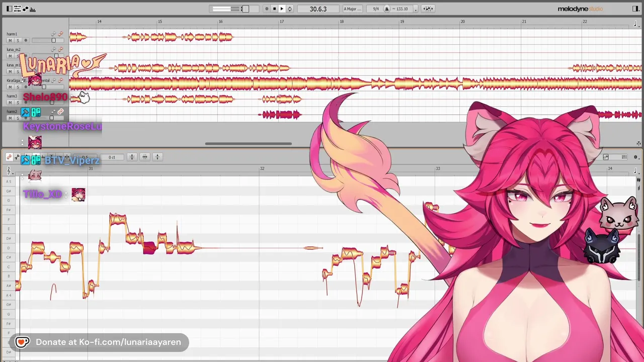
Task: Click the 133.10 tempo value
Action: pos(402,9)
